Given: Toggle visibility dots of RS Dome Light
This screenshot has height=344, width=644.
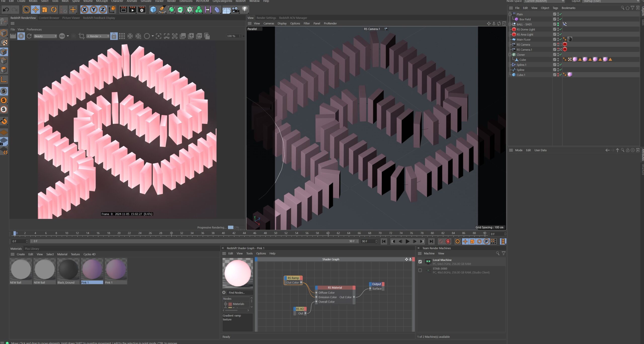Looking at the screenshot, I should [558, 29].
